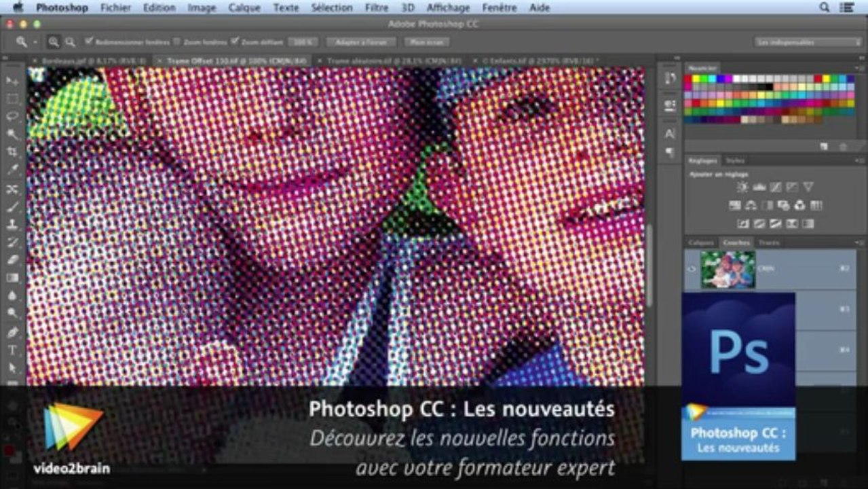The height and width of the screenshot is (489, 868).
Task: Open the collapsed History panel icon
Action: [x=670, y=79]
